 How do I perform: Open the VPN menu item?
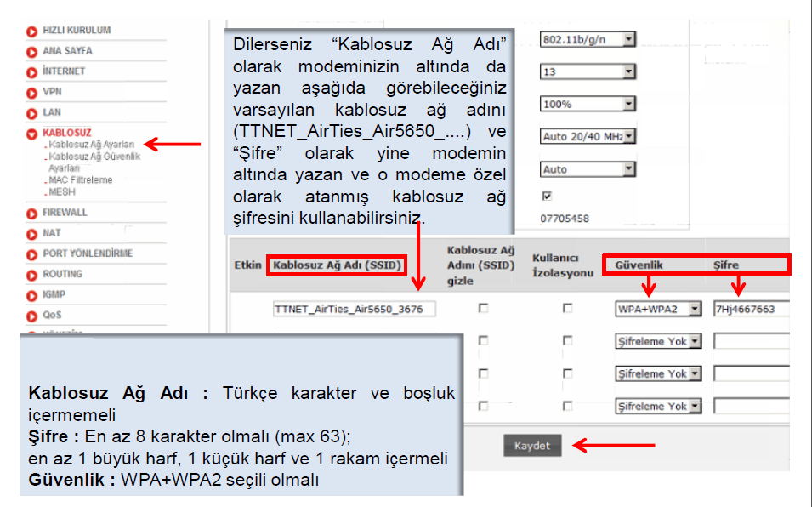(52, 92)
